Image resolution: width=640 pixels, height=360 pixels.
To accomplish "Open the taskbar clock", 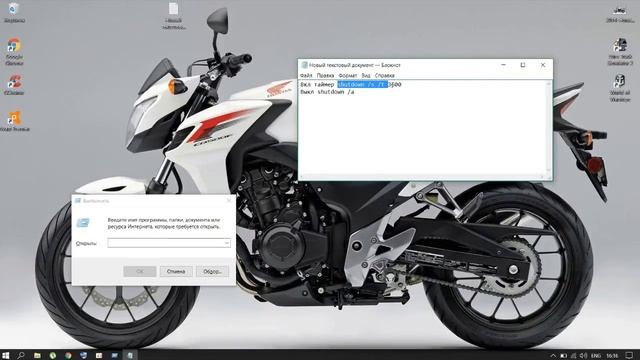I will [x=612, y=356].
